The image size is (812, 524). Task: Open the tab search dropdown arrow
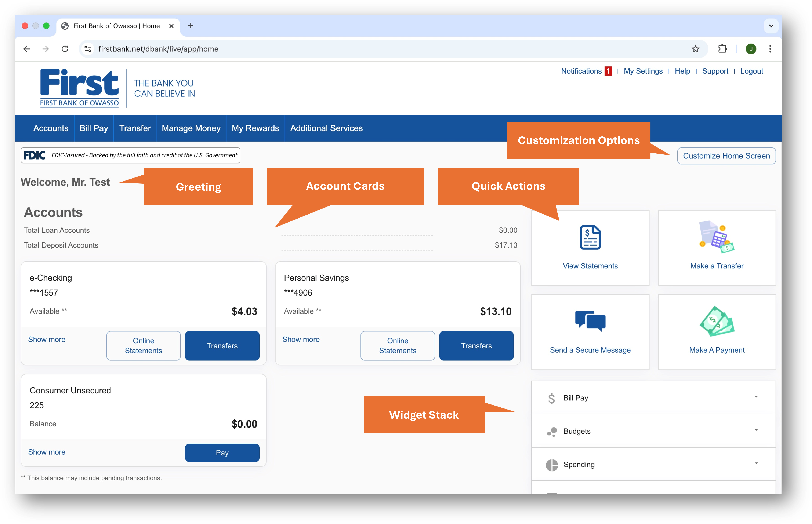click(771, 26)
